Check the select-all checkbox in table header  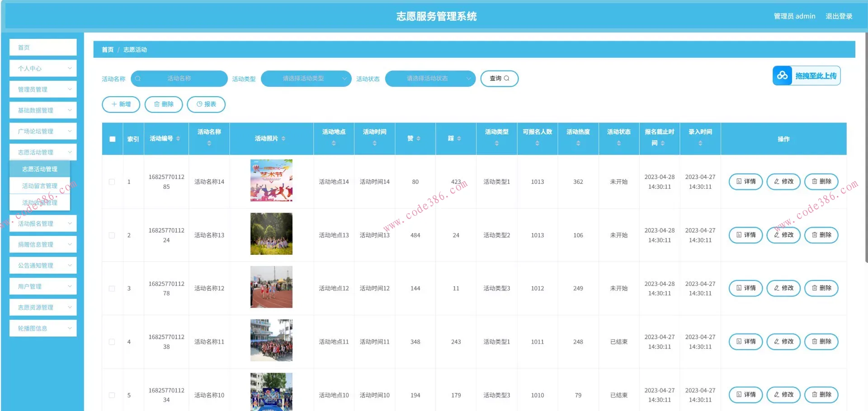[113, 139]
